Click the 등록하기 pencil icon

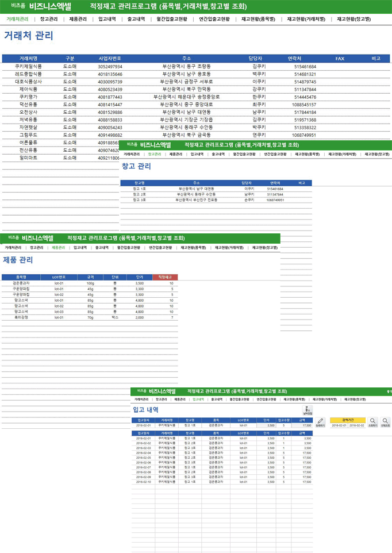pos(320,422)
